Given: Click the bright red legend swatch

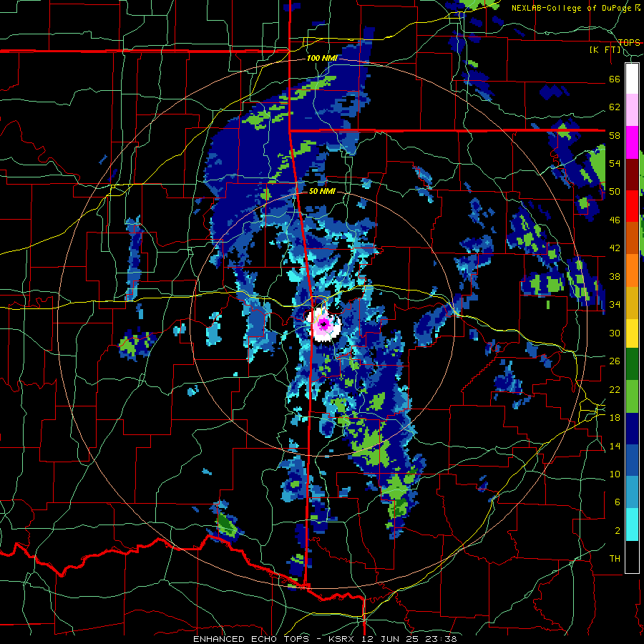Looking at the screenshot, I should [x=632, y=206].
